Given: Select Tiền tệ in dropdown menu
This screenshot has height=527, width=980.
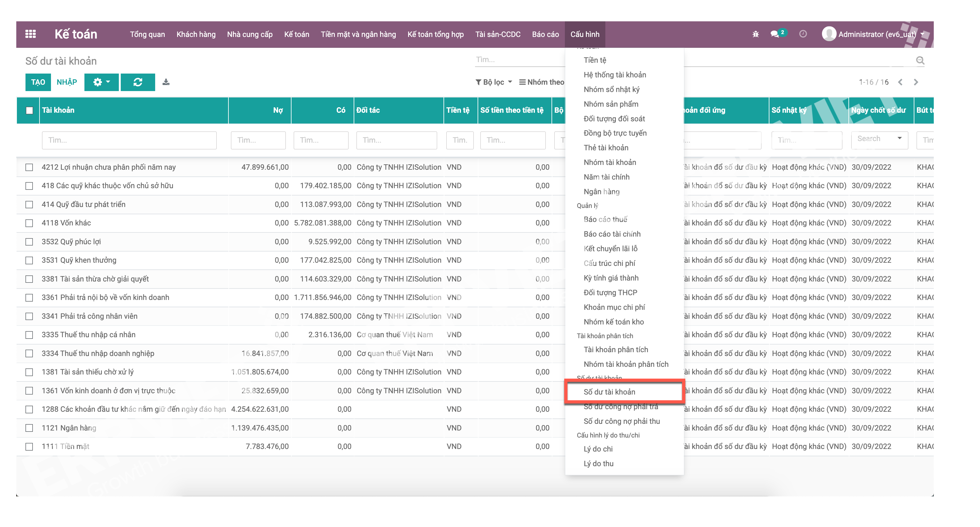Looking at the screenshot, I should (x=594, y=60).
